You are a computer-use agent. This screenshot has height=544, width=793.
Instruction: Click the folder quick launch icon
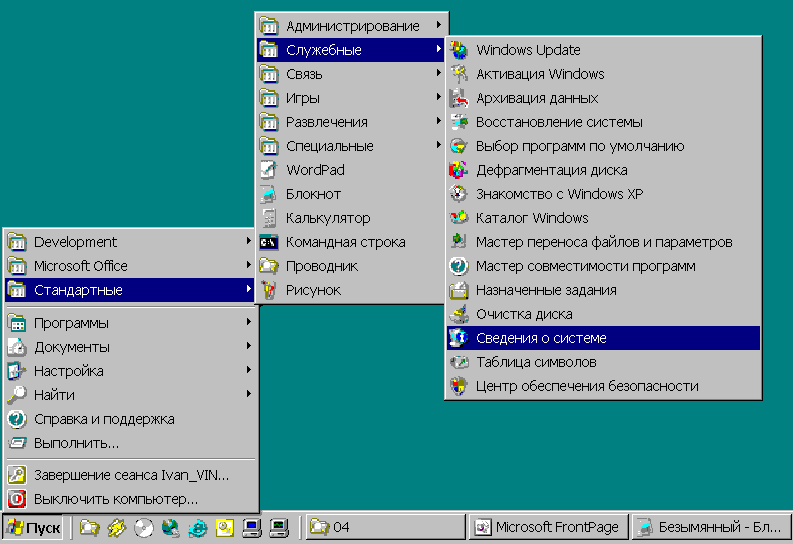(90, 527)
